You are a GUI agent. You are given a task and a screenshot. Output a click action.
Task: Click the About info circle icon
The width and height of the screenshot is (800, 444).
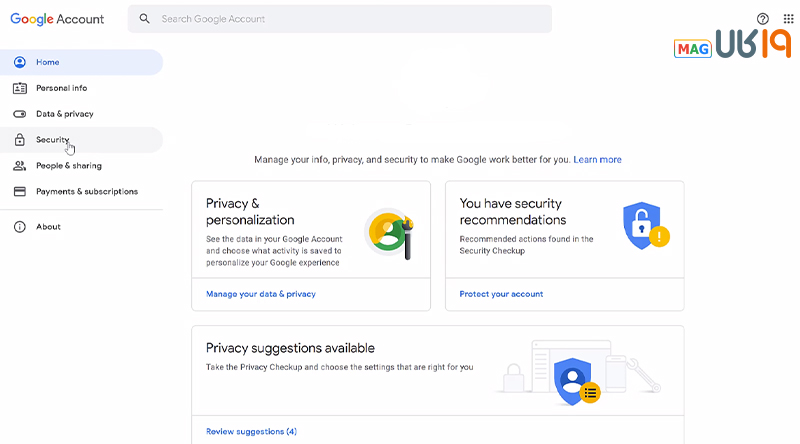point(20,227)
